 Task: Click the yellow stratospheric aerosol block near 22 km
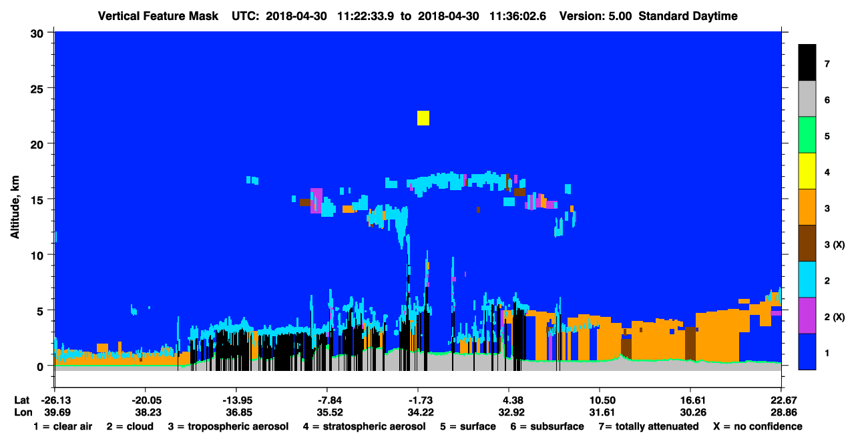[x=423, y=117]
